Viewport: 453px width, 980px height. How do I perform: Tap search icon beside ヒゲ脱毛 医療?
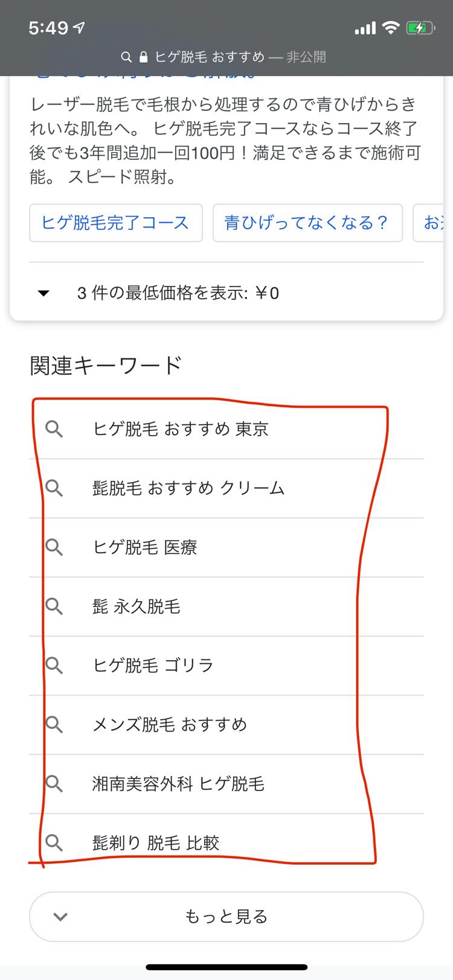click(54, 547)
